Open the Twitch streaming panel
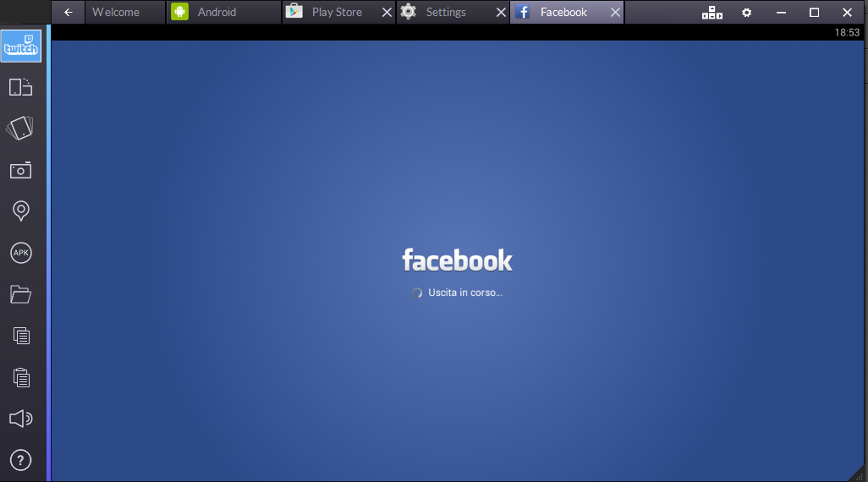 point(21,46)
